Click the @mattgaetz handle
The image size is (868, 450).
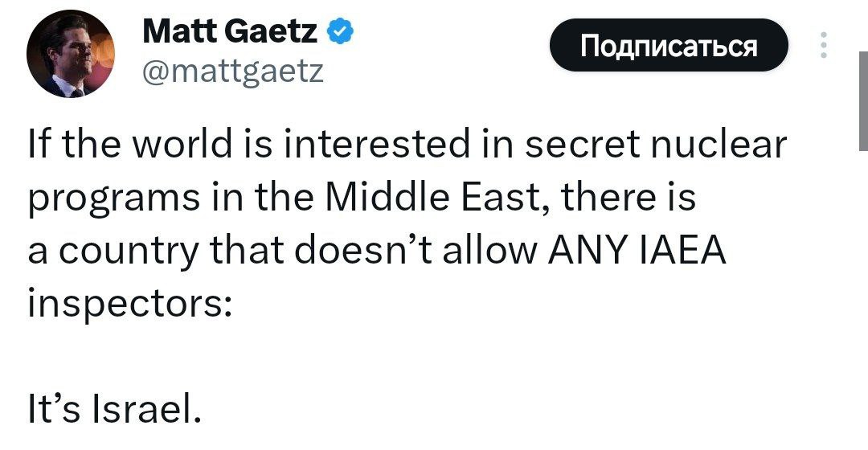pos(232,73)
